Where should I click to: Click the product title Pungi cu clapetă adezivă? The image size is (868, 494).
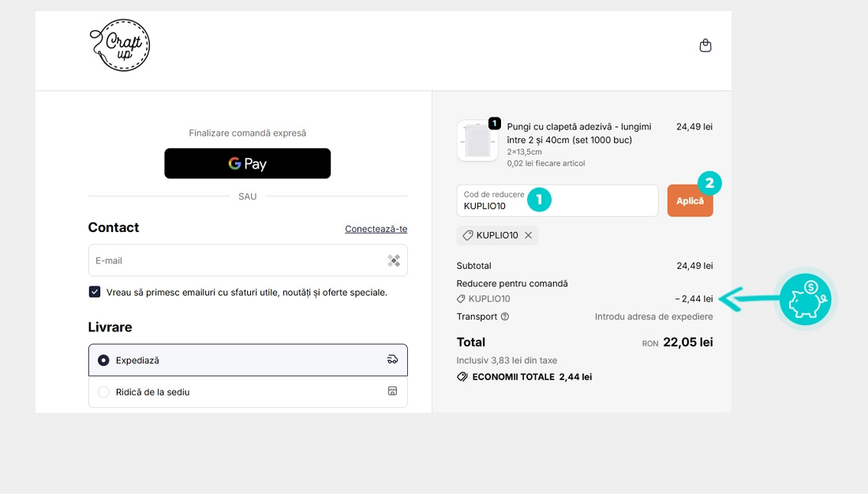[579, 133]
